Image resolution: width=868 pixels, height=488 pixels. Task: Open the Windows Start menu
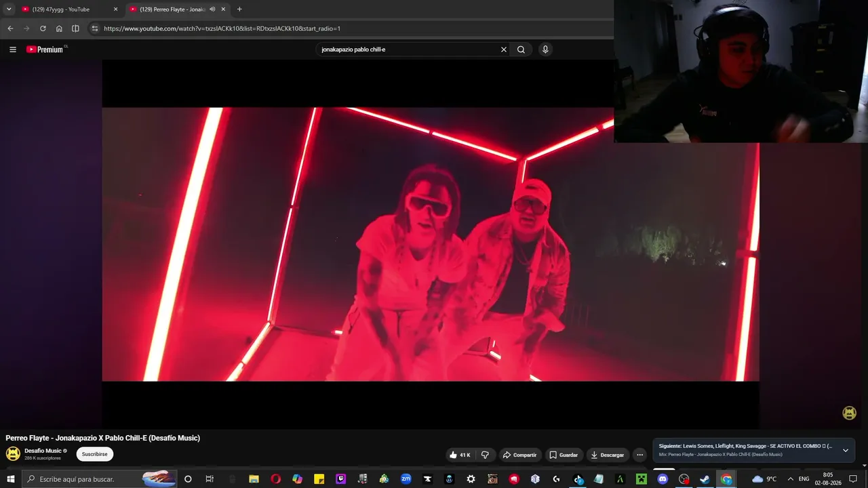(11, 479)
